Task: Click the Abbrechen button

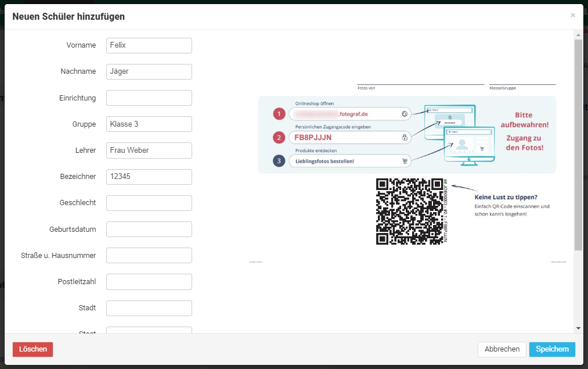Action: pos(502,349)
